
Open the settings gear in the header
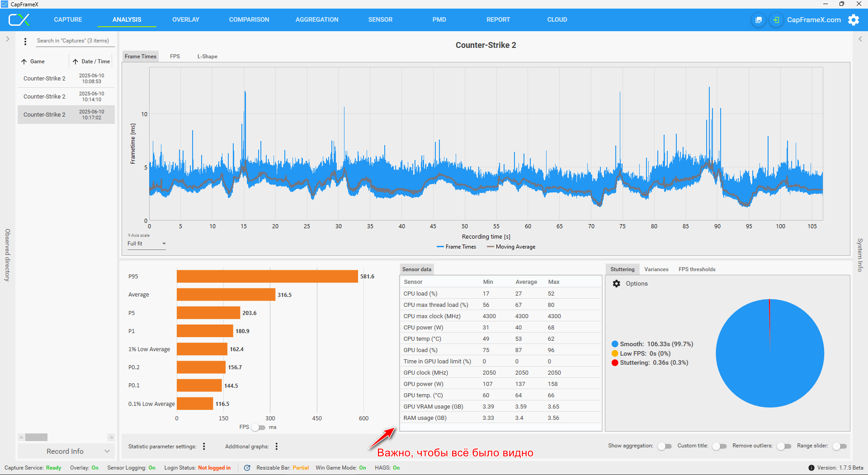coord(854,20)
